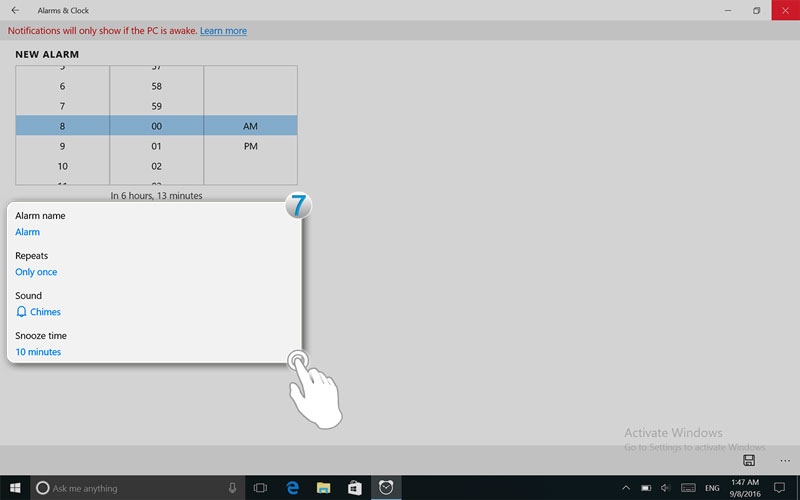Edit the Alarm name field 'Alarm'
This screenshot has width=800, height=500.
pyautogui.click(x=28, y=232)
